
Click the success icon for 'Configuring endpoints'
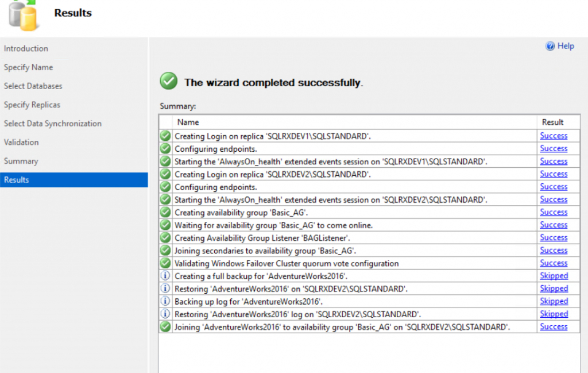tap(167, 148)
